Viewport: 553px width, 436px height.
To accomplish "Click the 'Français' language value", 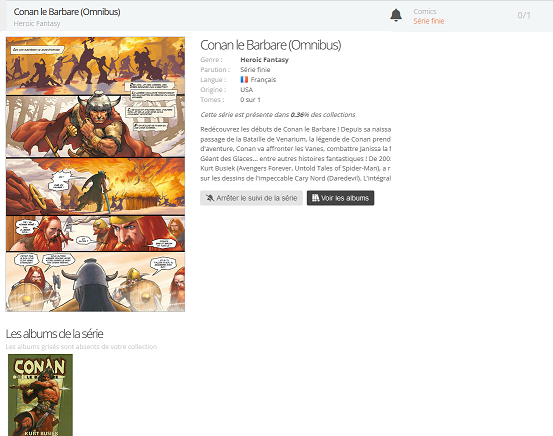I will (263, 80).
